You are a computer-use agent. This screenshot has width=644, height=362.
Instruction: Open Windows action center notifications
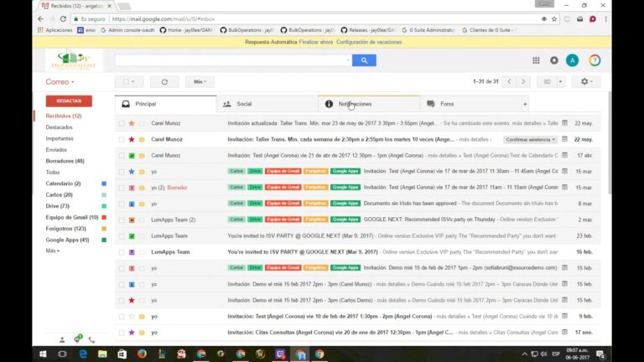pyautogui.click(x=600, y=354)
